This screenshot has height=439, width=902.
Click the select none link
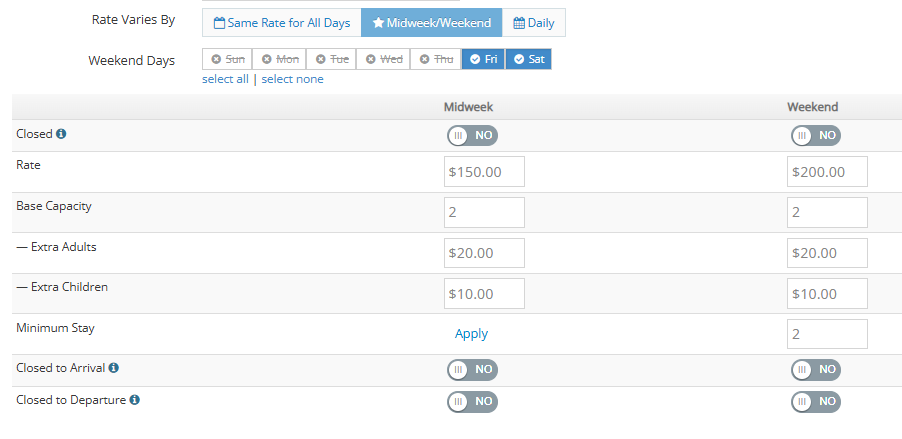click(x=292, y=79)
